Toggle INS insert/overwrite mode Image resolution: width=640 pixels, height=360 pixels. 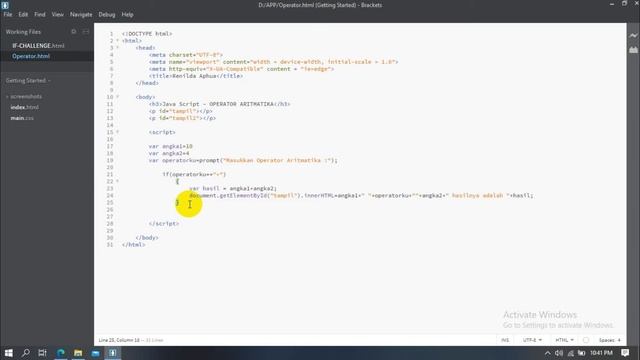[x=505, y=340]
